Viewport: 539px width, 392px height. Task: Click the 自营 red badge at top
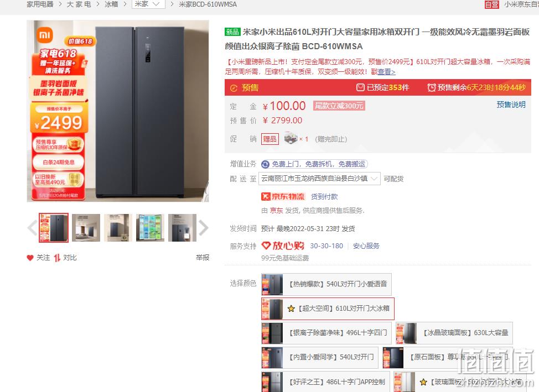[x=492, y=4]
